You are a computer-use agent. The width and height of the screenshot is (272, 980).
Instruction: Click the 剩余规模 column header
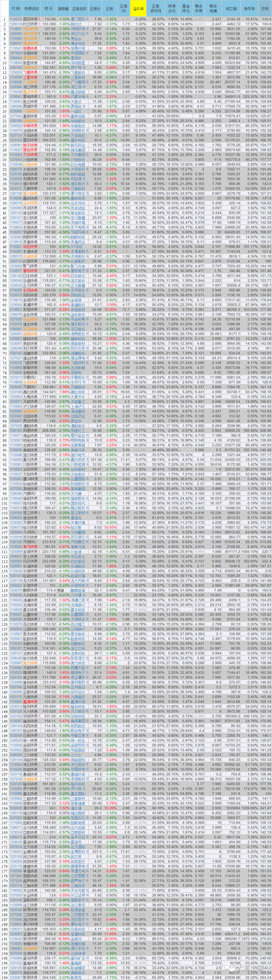pos(213,8)
